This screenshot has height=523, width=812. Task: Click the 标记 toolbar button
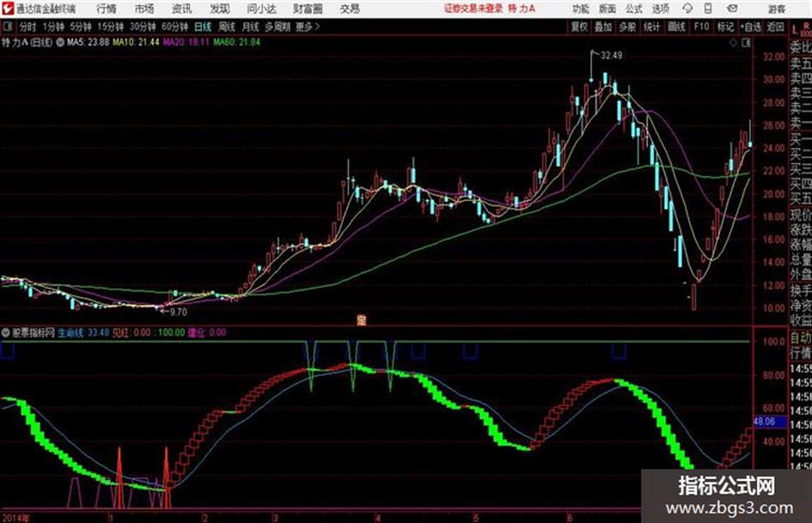tap(725, 27)
